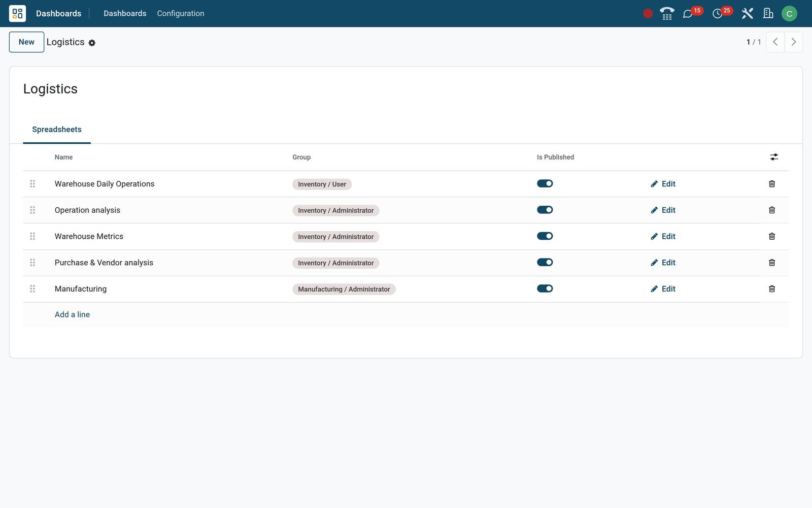This screenshot has width=812, height=508.
Task: Click the Manufacturing / Administrator group tag
Action: 344,289
